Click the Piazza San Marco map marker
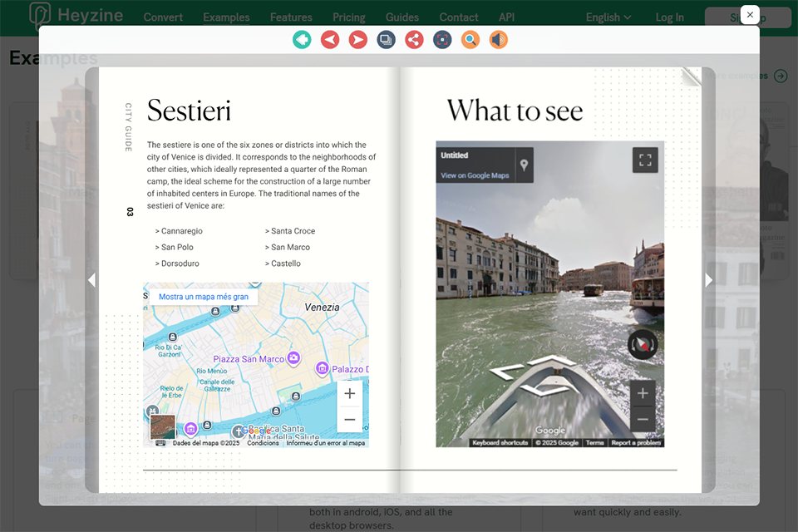This screenshot has width=798, height=532. tap(293, 358)
